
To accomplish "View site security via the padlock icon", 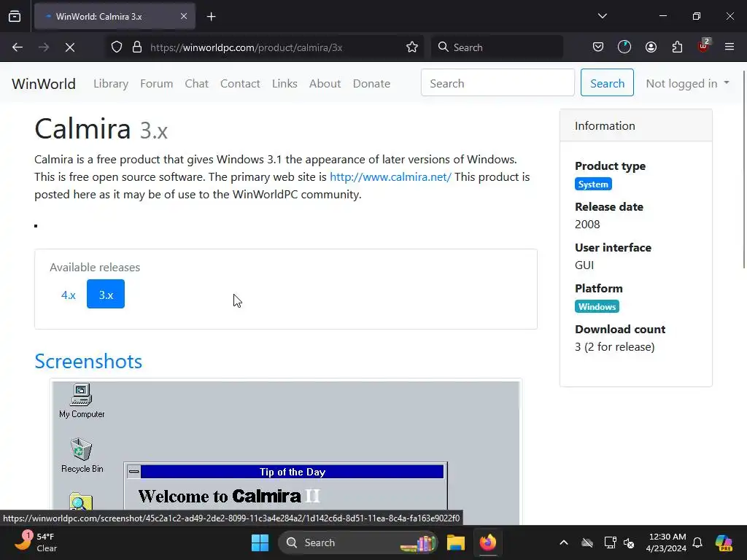I will point(137,47).
